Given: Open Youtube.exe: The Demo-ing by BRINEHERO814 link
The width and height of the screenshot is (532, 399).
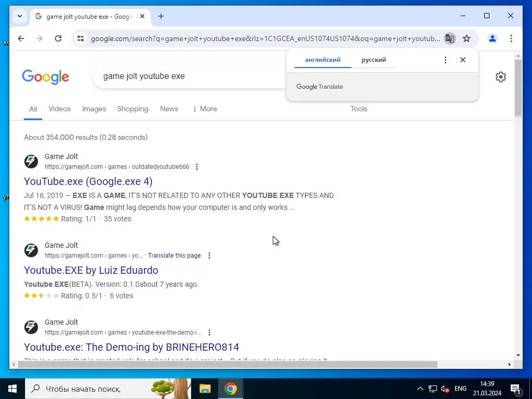Looking at the screenshot, I should click(131, 347).
